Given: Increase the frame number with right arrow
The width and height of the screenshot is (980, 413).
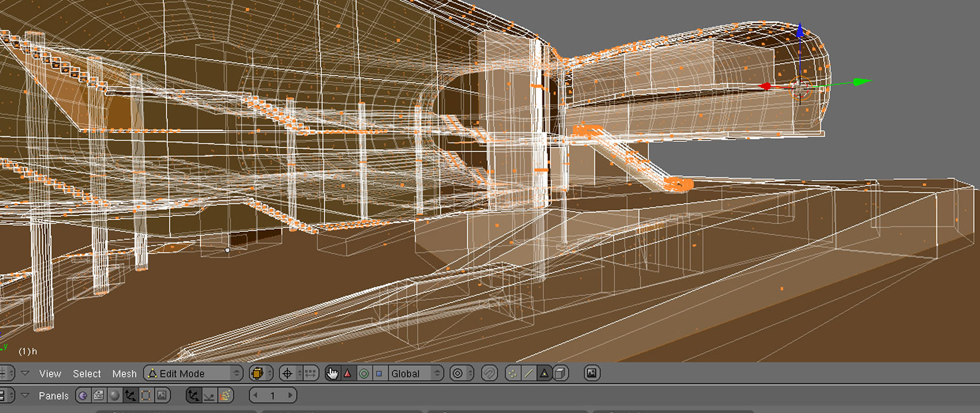Looking at the screenshot, I should coord(290,396).
